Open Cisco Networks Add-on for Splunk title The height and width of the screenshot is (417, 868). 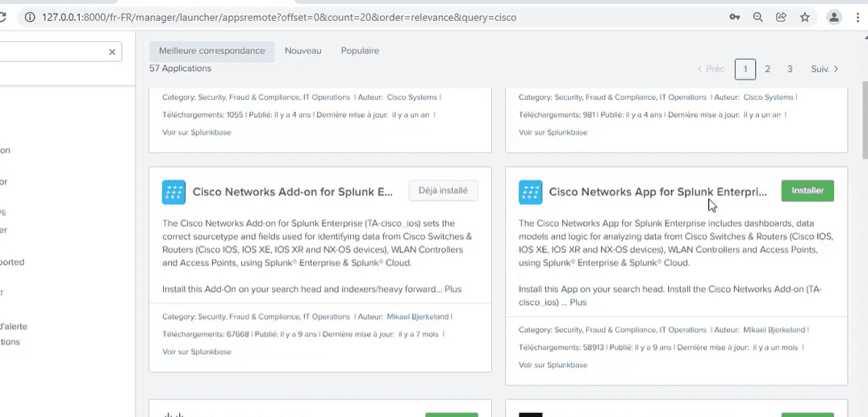(x=293, y=192)
